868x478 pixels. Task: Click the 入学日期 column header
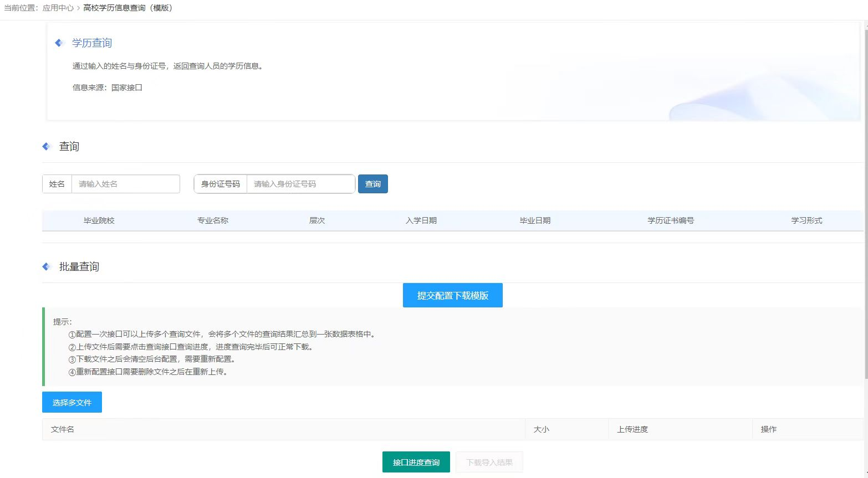click(x=421, y=220)
